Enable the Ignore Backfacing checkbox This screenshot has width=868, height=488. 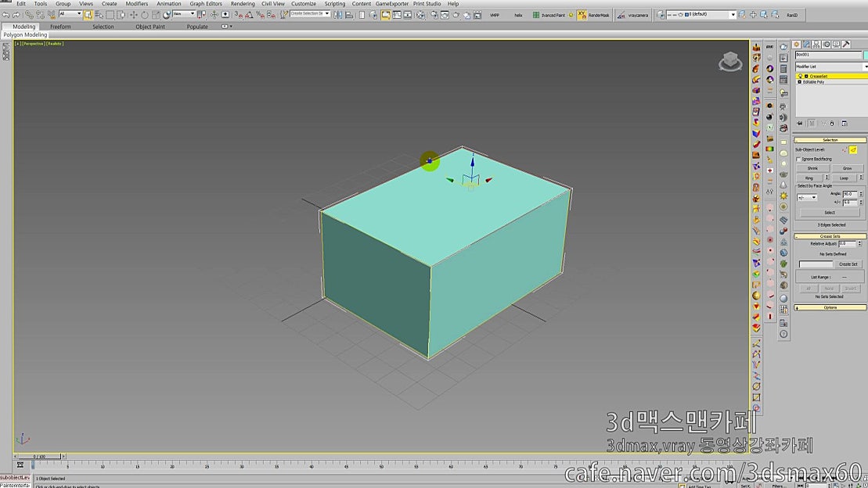[x=798, y=159]
